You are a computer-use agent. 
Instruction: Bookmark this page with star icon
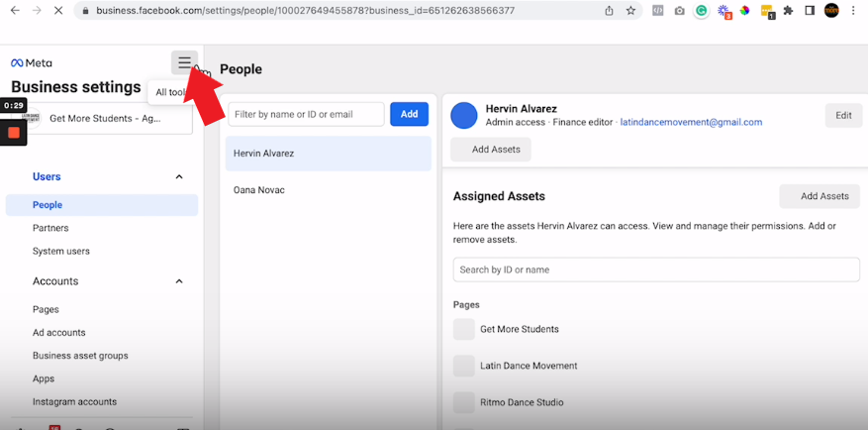pos(630,11)
